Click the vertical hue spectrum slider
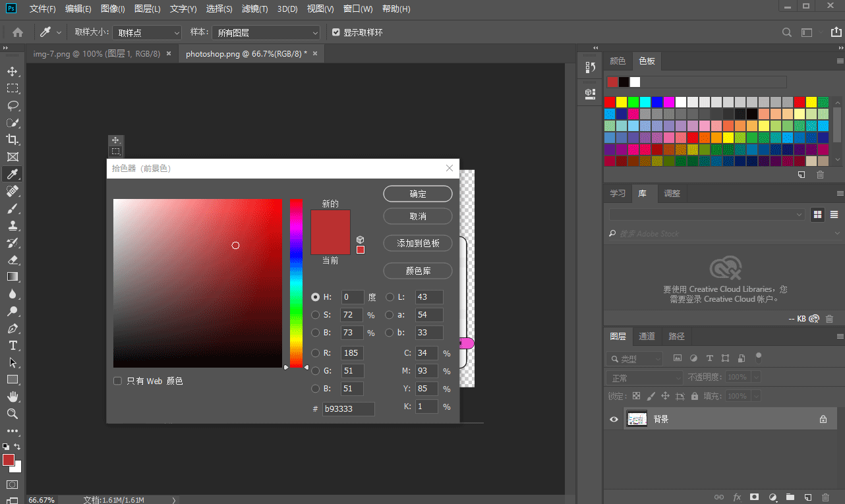Image resolution: width=845 pixels, height=504 pixels. click(296, 283)
